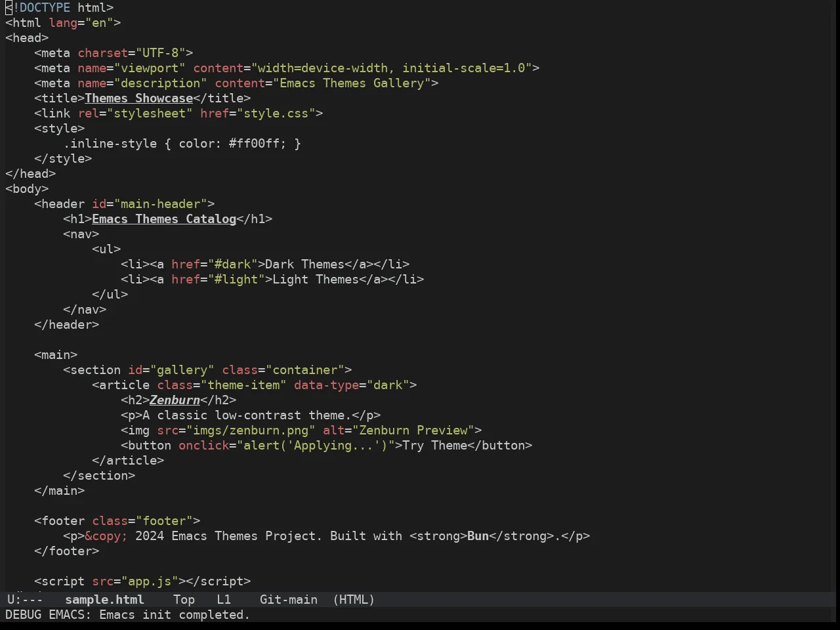Place cursor on the DOCTYPE keyword
The width and height of the screenshot is (840, 630).
coord(45,8)
